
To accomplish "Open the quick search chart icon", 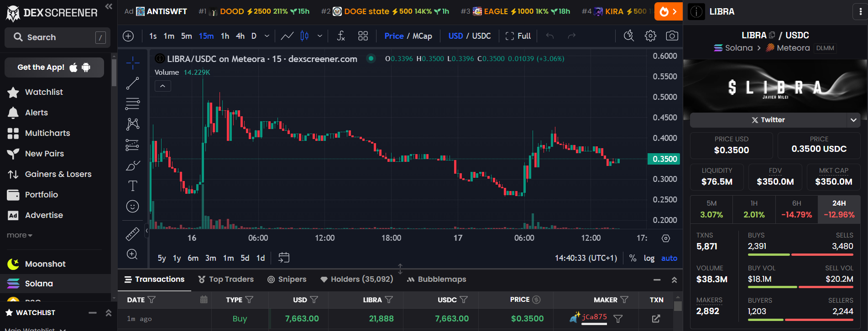I will (x=629, y=36).
